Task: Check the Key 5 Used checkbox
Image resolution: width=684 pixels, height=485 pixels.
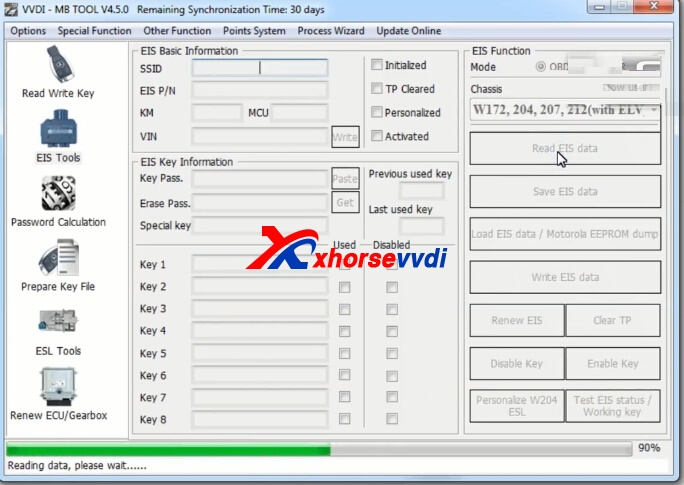Action: tap(345, 353)
